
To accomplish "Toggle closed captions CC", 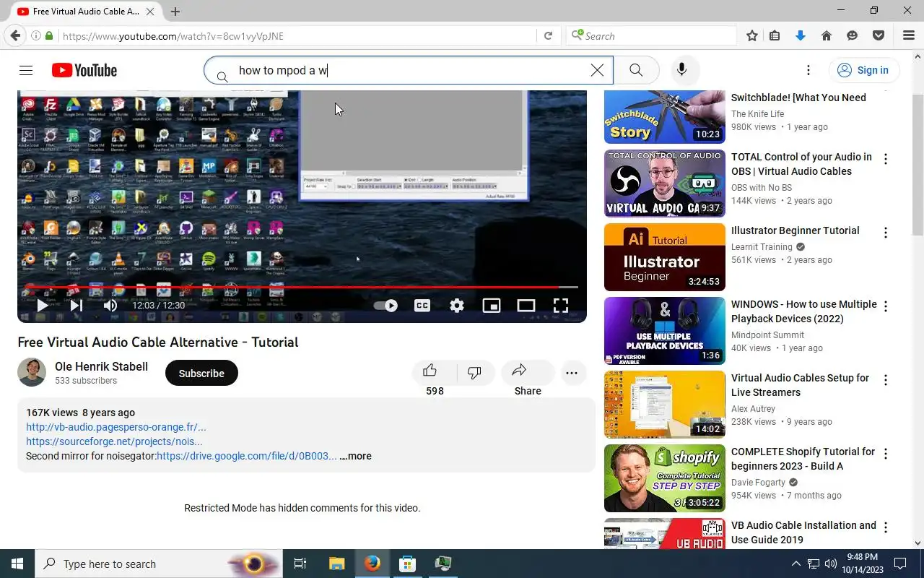I will tap(422, 306).
